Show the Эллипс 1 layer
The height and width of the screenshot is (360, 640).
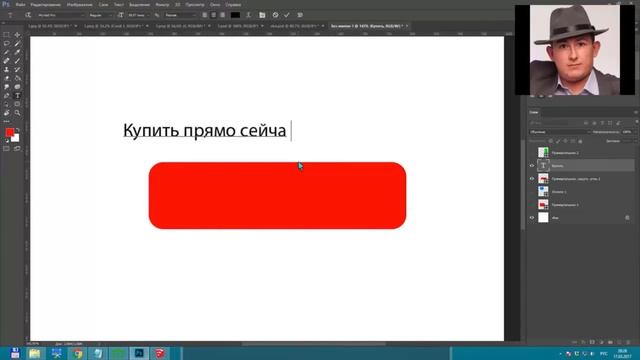532,192
